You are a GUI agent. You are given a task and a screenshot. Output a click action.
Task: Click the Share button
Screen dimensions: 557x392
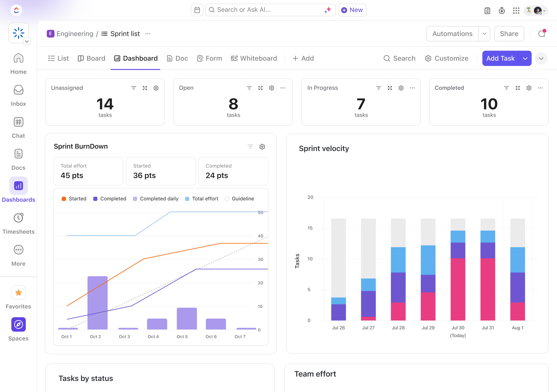(x=509, y=34)
